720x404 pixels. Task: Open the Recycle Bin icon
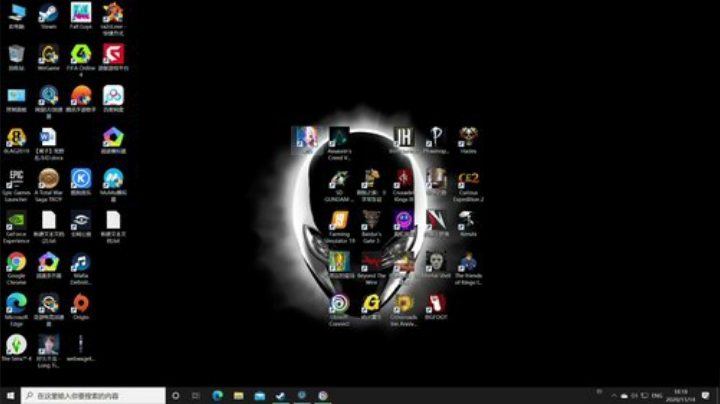coord(16,58)
